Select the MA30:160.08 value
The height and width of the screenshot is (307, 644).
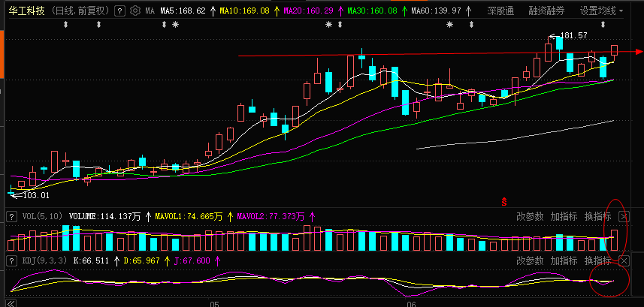pyautogui.click(x=372, y=11)
